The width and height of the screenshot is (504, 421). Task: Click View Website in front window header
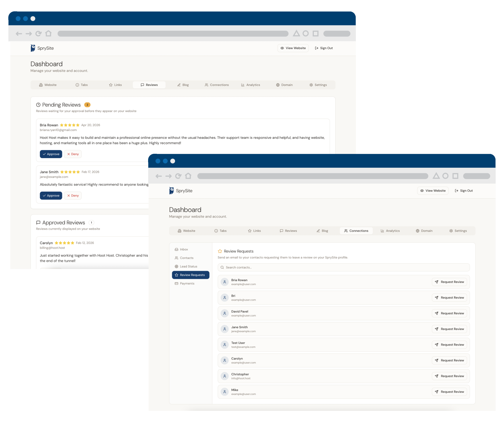click(x=433, y=191)
